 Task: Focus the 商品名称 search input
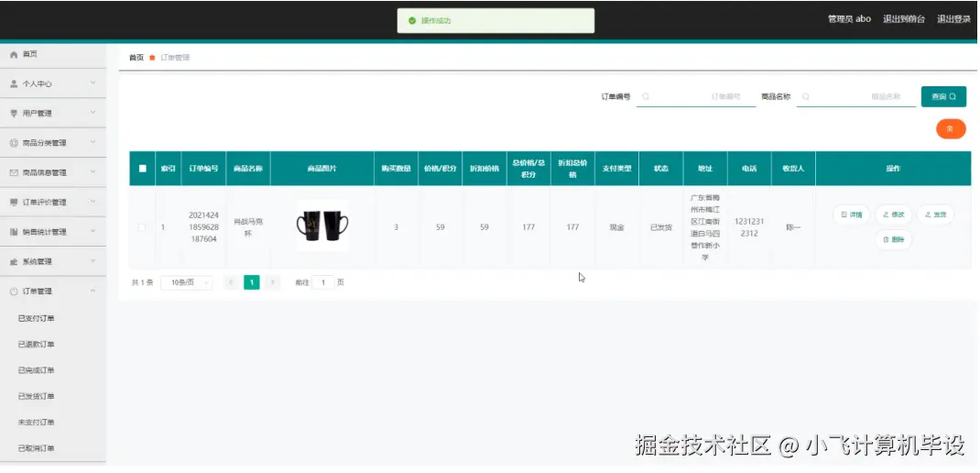pos(856,97)
